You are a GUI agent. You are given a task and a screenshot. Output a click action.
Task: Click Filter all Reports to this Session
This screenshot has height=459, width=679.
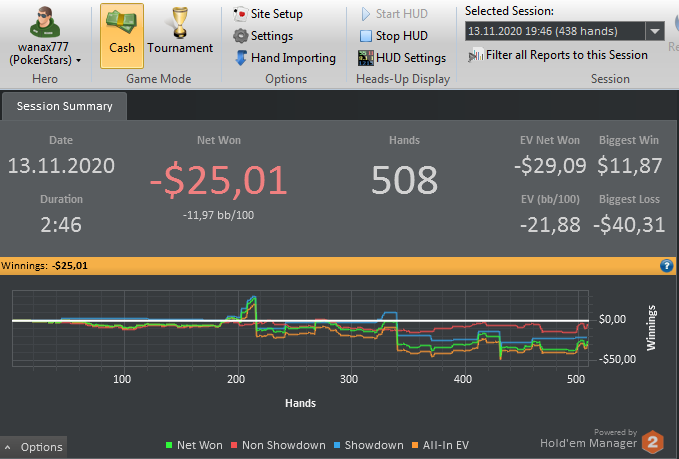coord(558,55)
